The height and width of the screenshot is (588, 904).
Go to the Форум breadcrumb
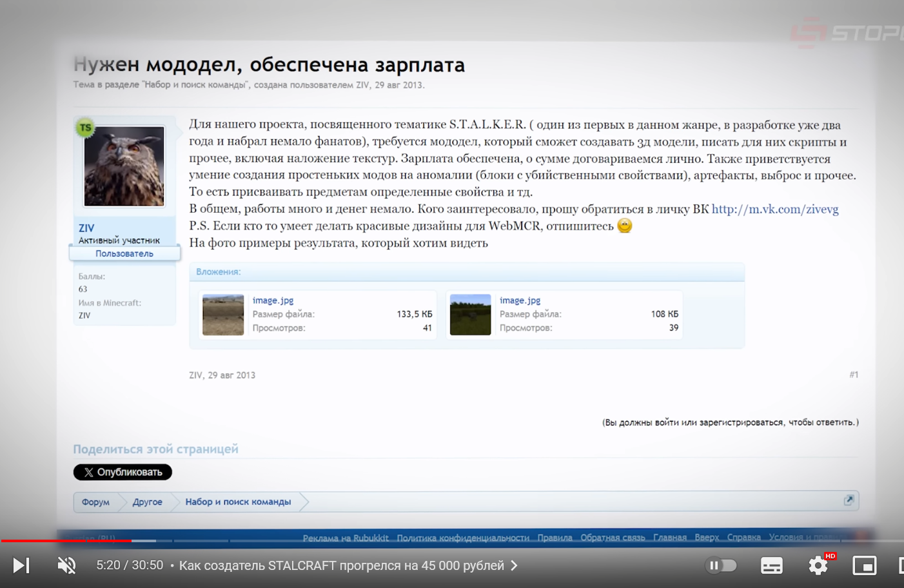95,502
